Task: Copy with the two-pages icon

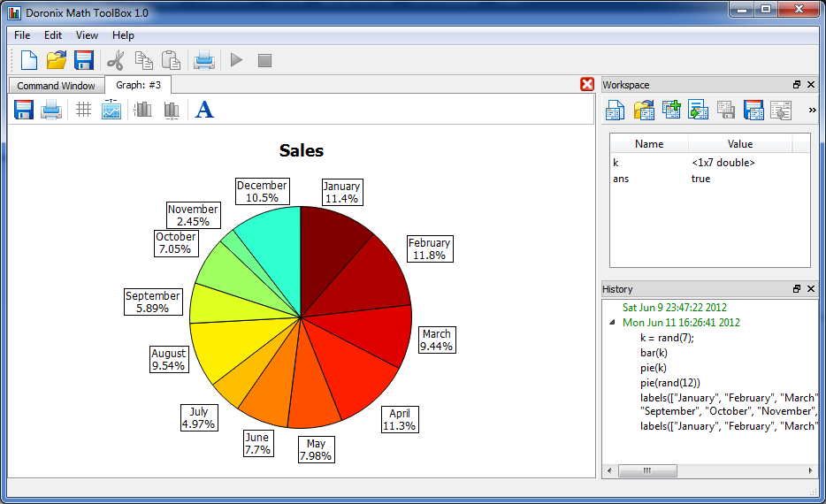Action: [143, 60]
